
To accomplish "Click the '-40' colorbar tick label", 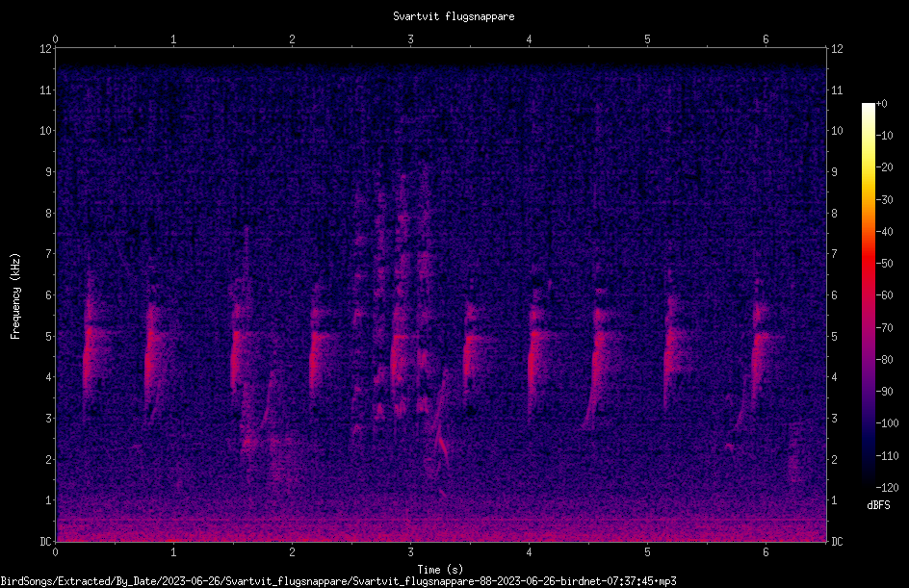I will coord(884,232).
